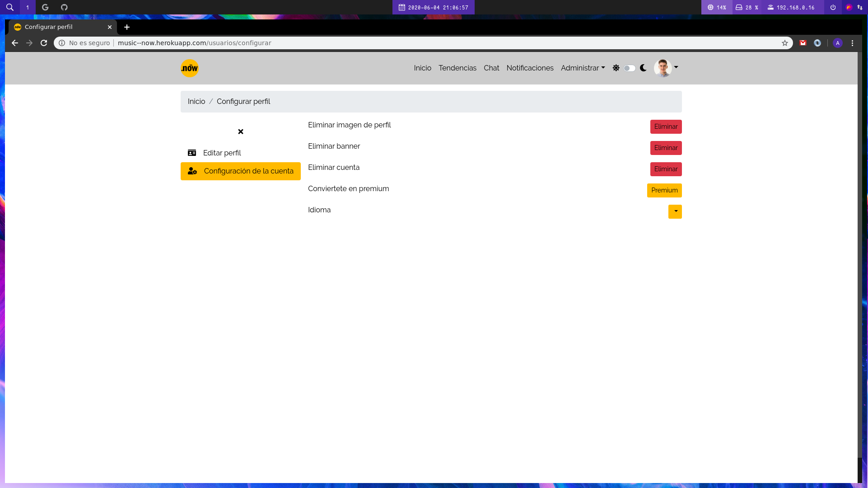
Task: Click the .now logo icon
Action: click(190, 68)
